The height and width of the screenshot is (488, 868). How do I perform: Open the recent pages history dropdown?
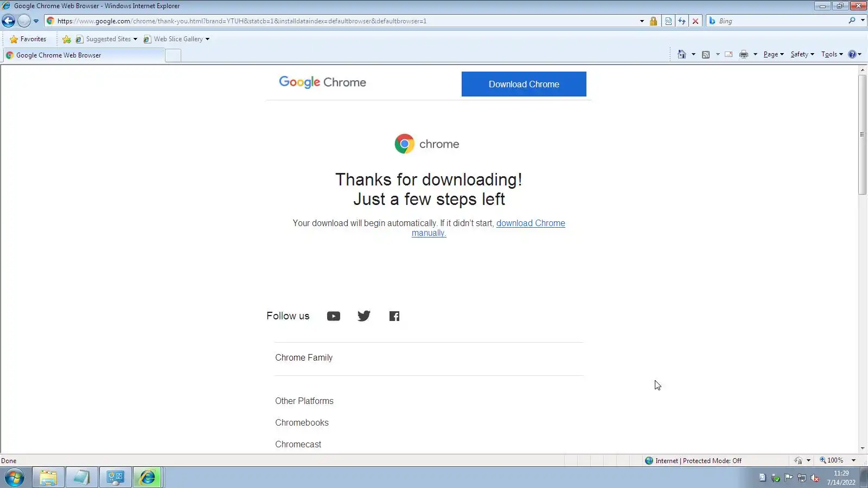[x=36, y=21]
